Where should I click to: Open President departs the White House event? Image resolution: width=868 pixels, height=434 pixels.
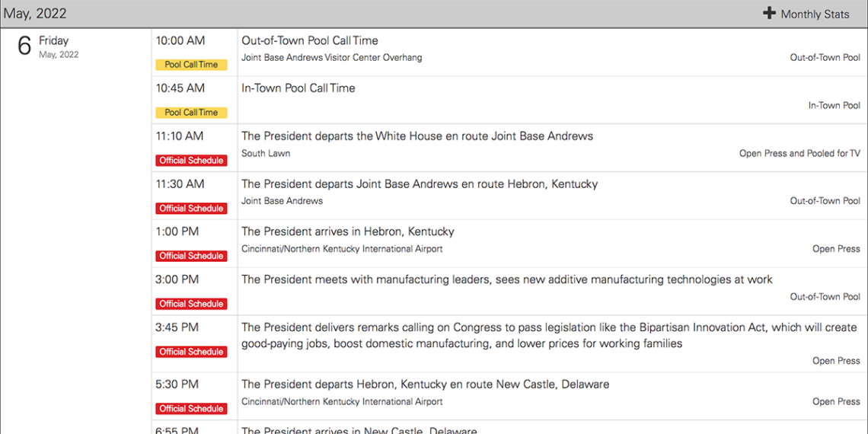point(417,136)
